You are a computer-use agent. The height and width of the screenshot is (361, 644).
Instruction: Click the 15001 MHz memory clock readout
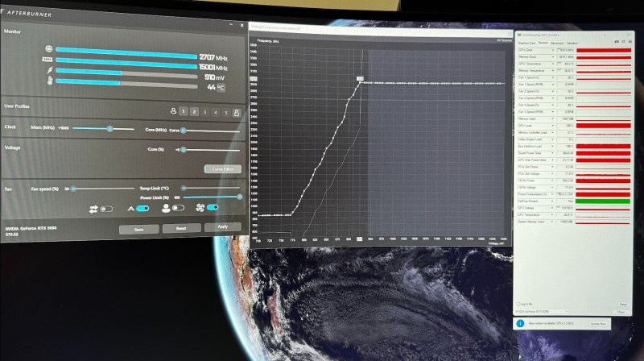213,68
